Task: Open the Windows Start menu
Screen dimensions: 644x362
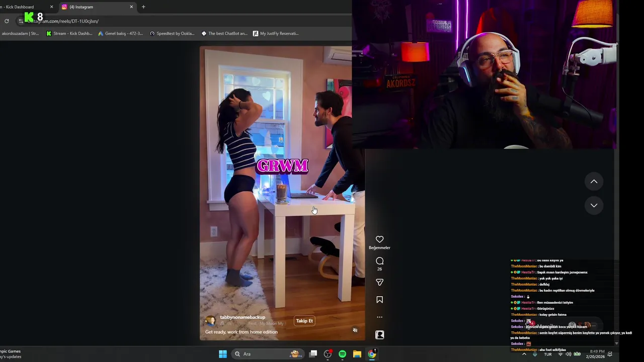Action: point(222,354)
